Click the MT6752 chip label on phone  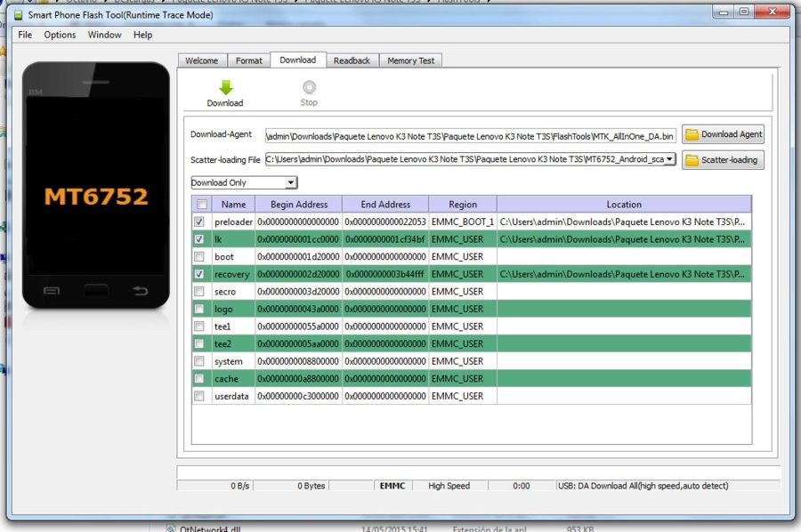pyautogui.click(x=96, y=196)
